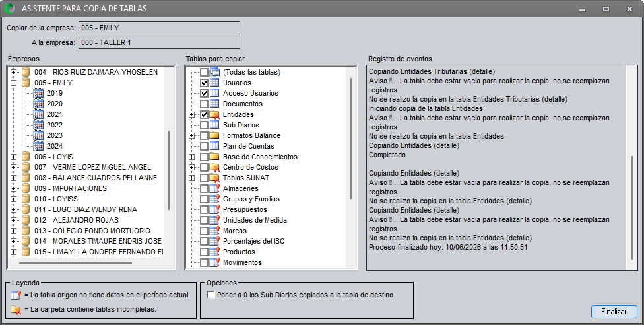Click the period icon beside year 2023
Viewport: 644px width, 325px height.
point(38,136)
